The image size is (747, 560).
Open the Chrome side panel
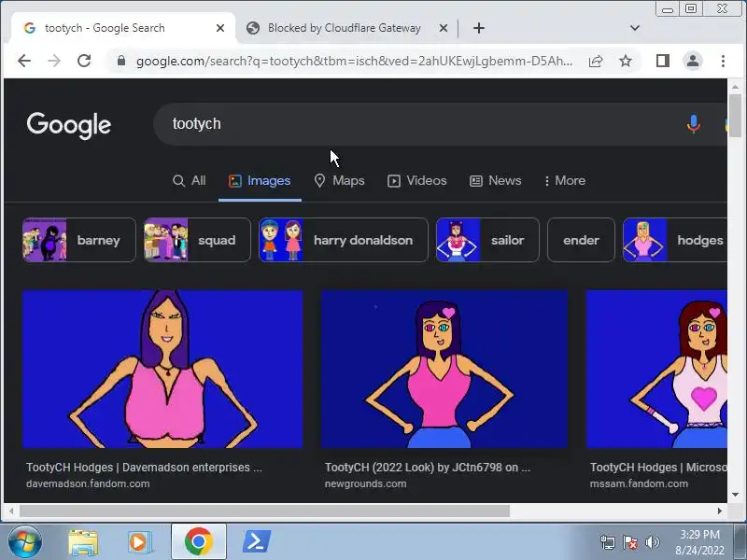[x=663, y=61]
